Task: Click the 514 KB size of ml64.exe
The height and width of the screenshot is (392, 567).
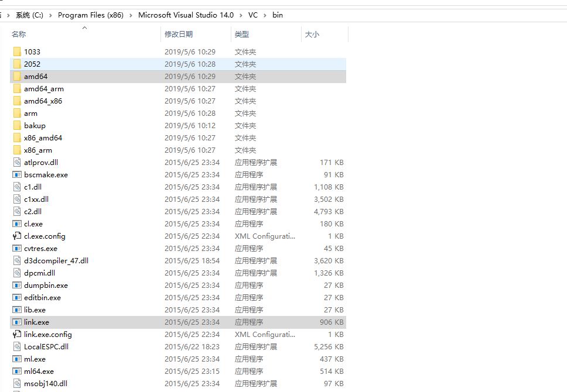Action: [x=332, y=371]
